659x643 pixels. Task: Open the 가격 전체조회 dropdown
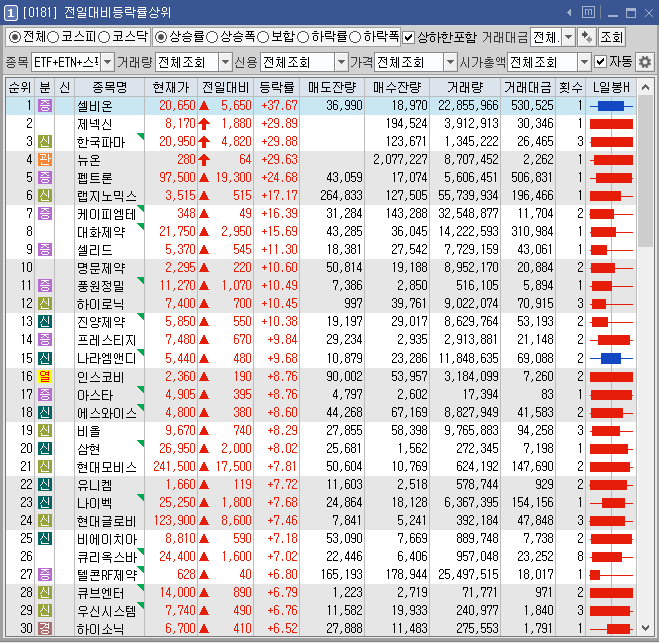click(451, 62)
